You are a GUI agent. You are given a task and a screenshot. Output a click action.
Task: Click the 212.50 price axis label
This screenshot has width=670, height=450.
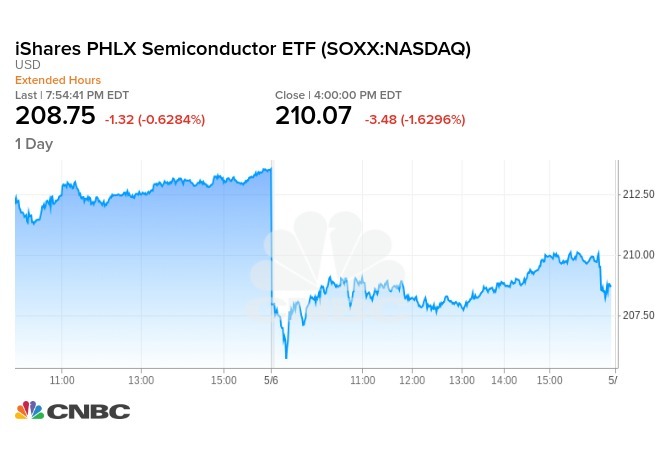click(638, 194)
